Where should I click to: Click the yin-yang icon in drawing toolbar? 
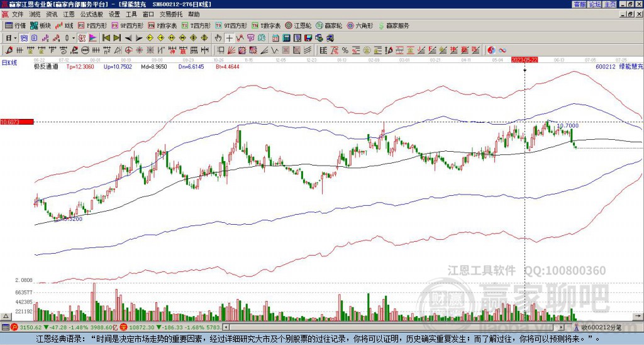tap(491, 50)
